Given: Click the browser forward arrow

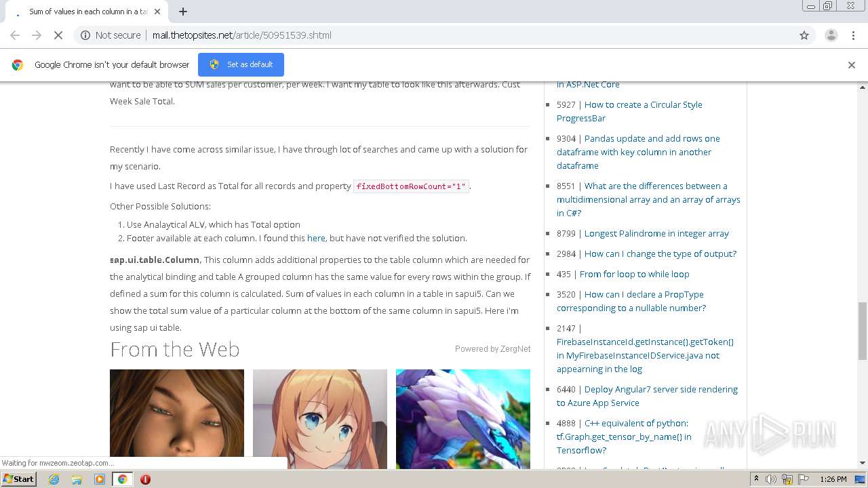Looking at the screenshot, I should click(x=37, y=35).
